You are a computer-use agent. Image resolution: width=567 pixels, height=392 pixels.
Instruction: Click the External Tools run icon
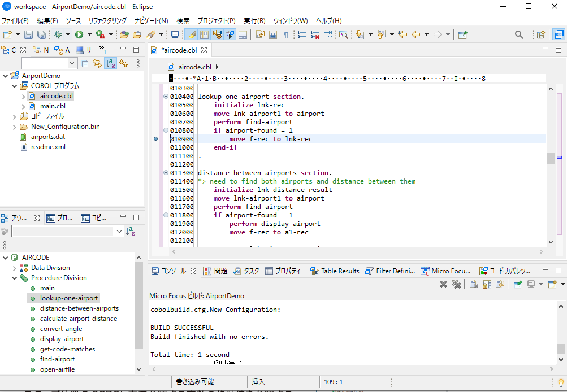(x=101, y=34)
